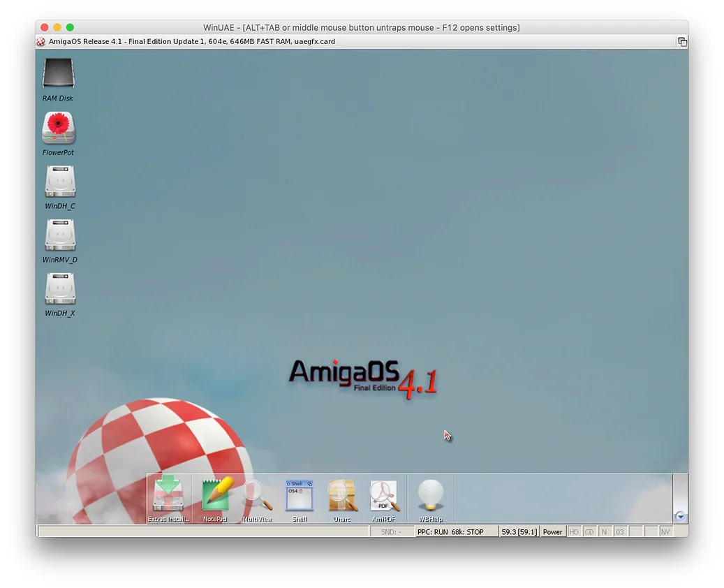Viewport: 724px width, 588px height.
Task: Open the Shell dock icon
Action: [300, 496]
